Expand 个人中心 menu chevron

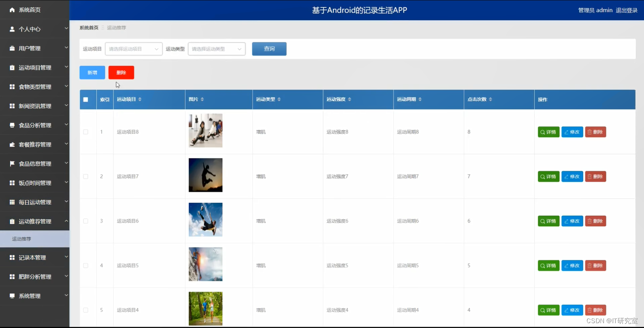[x=66, y=28]
